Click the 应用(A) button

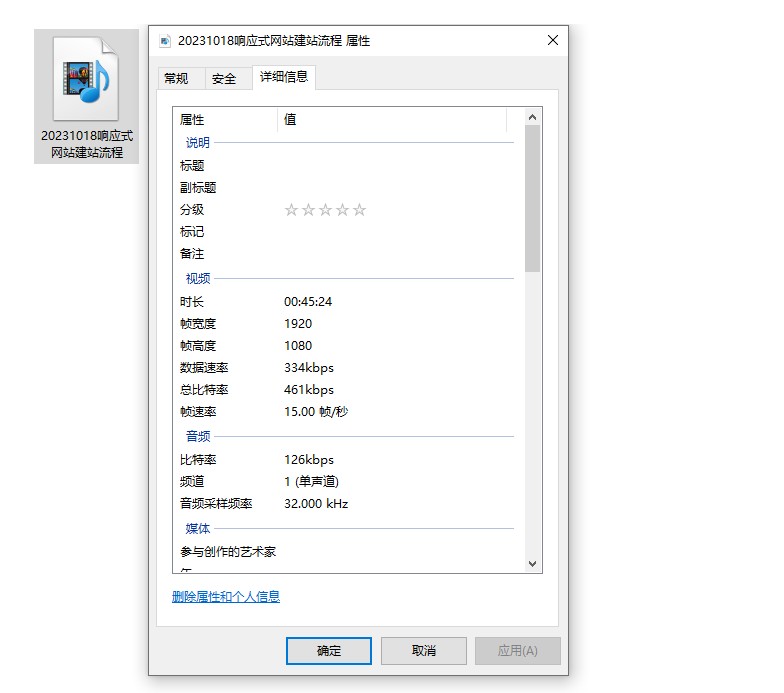pos(518,650)
